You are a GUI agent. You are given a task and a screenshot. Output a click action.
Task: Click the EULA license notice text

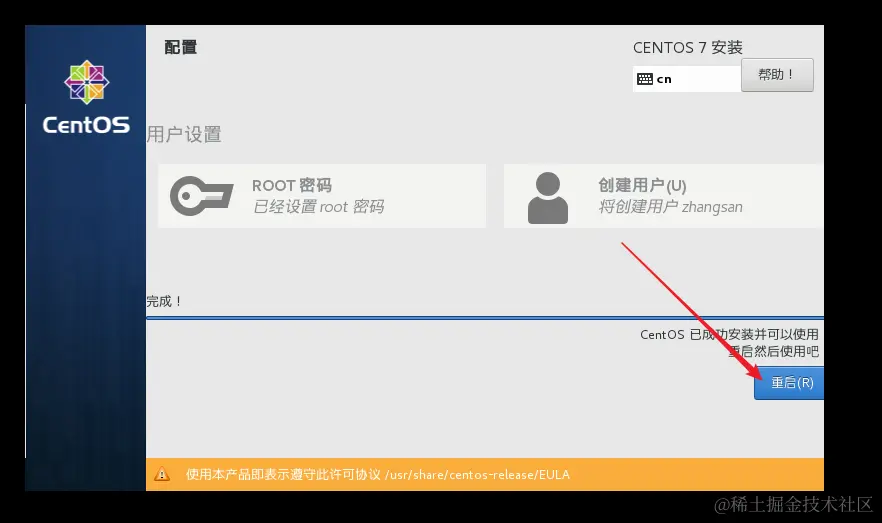coord(377,475)
